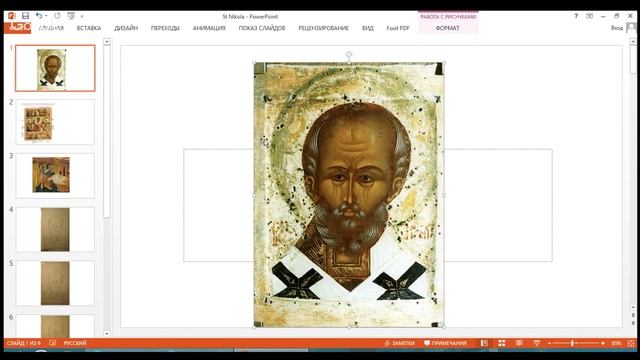Fit slide to current window icon
640x360 pixels.
631,343
